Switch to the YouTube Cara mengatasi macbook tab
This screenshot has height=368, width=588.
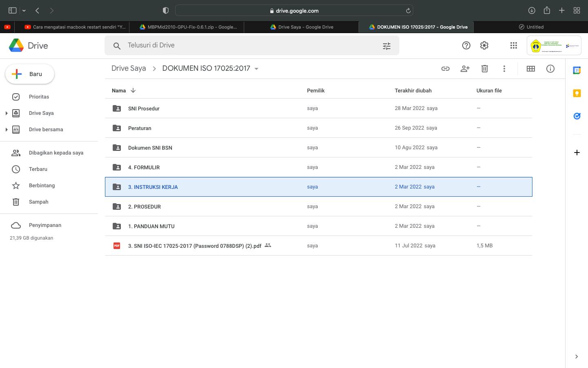pyautogui.click(x=72, y=27)
